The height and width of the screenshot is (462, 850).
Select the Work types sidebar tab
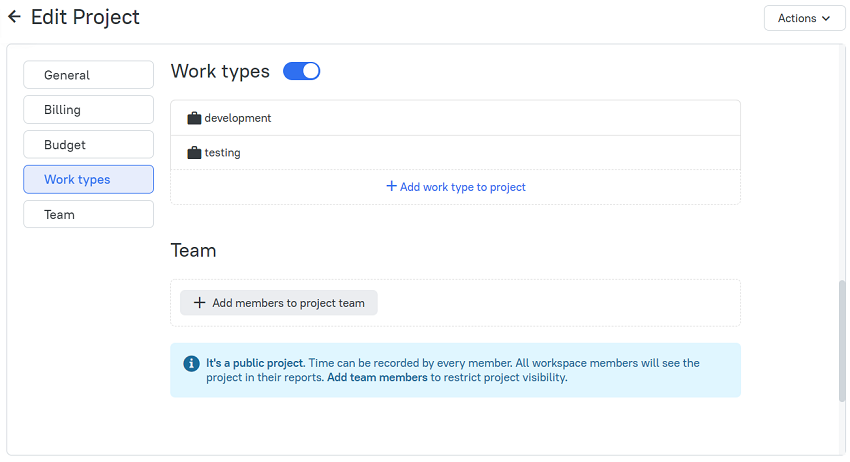click(88, 179)
